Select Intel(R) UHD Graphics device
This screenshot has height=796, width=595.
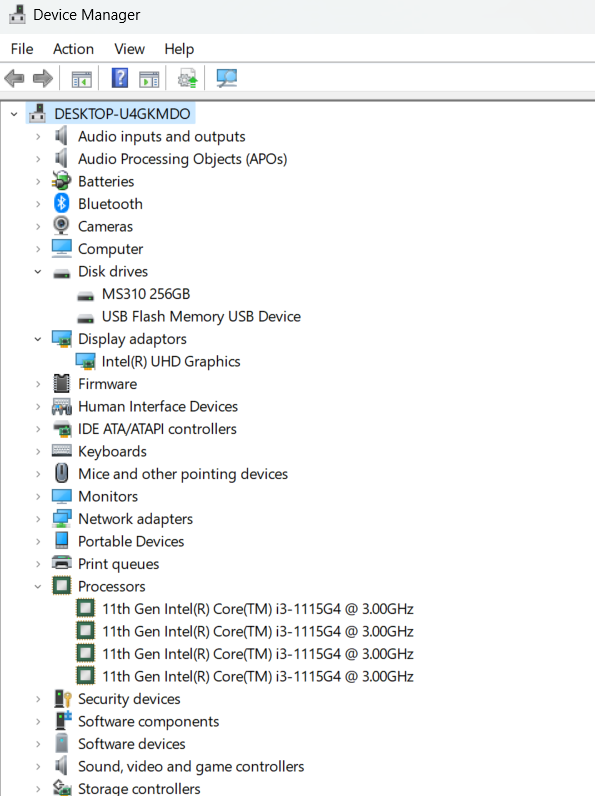tap(171, 361)
